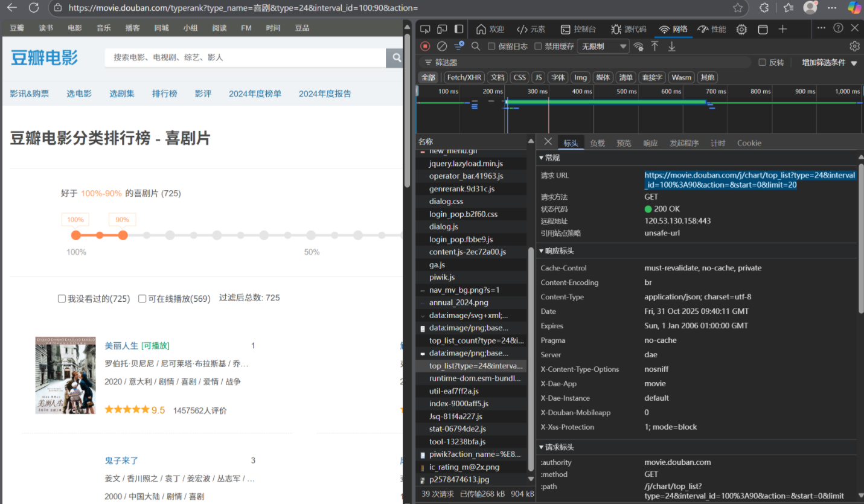Image resolution: width=864 pixels, height=504 pixels.
Task: Click the network search magnifier icon
Action: pyautogui.click(x=476, y=46)
